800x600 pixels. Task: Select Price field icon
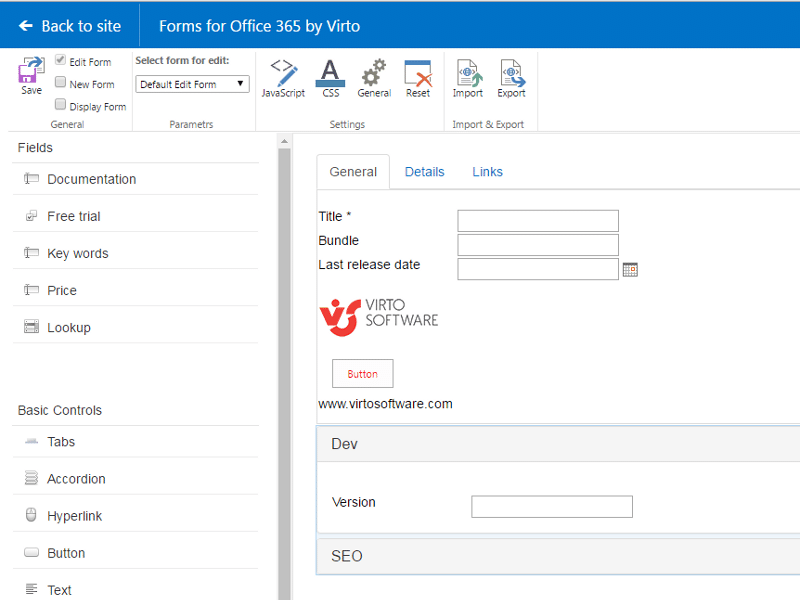point(31,290)
